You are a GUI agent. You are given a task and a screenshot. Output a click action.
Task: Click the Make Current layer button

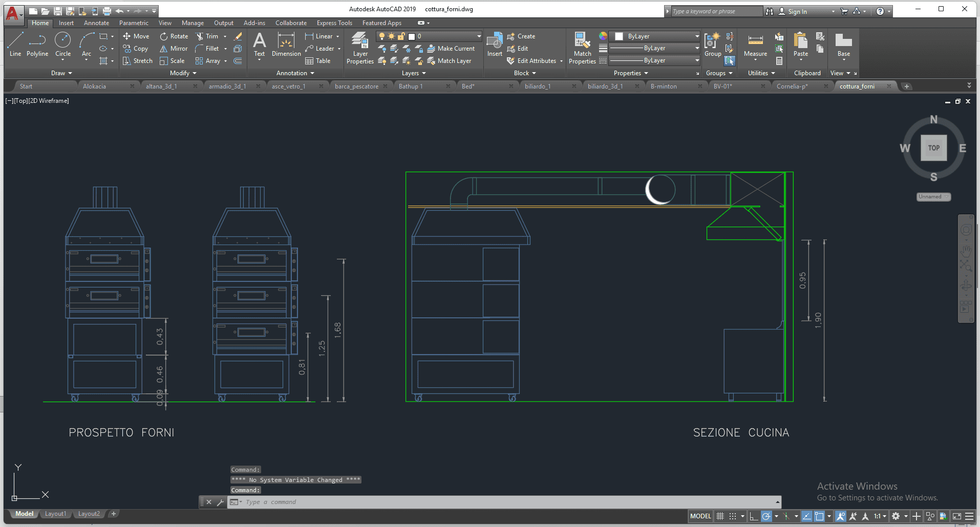click(x=451, y=49)
